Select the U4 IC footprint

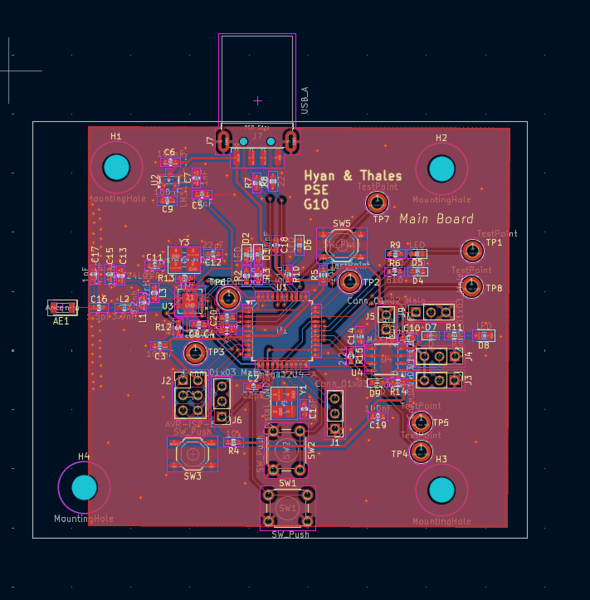click(x=386, y=360)
